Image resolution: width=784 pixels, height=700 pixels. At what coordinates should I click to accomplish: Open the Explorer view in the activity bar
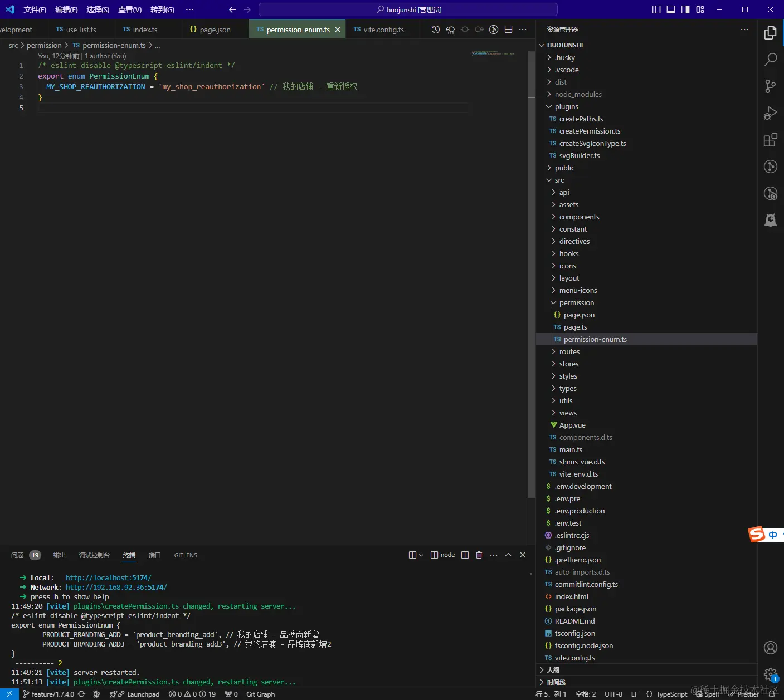click(x=770, y=33)
